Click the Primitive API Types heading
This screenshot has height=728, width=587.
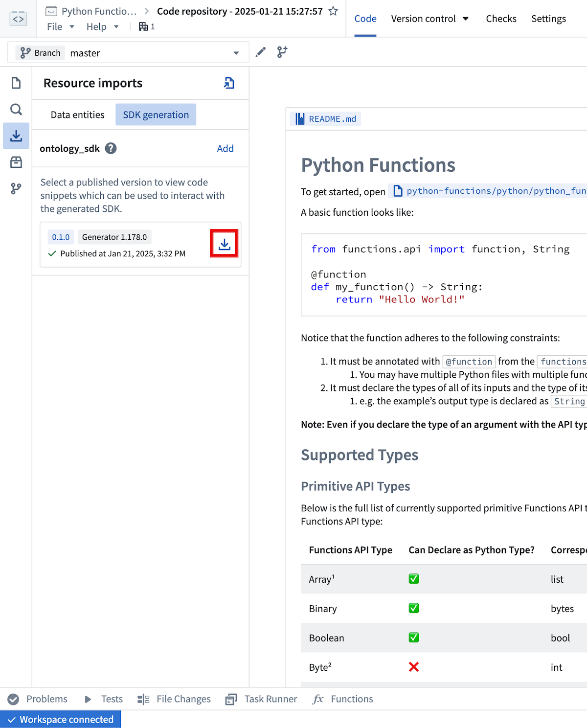pyautogui.click(x=356, y=486)
